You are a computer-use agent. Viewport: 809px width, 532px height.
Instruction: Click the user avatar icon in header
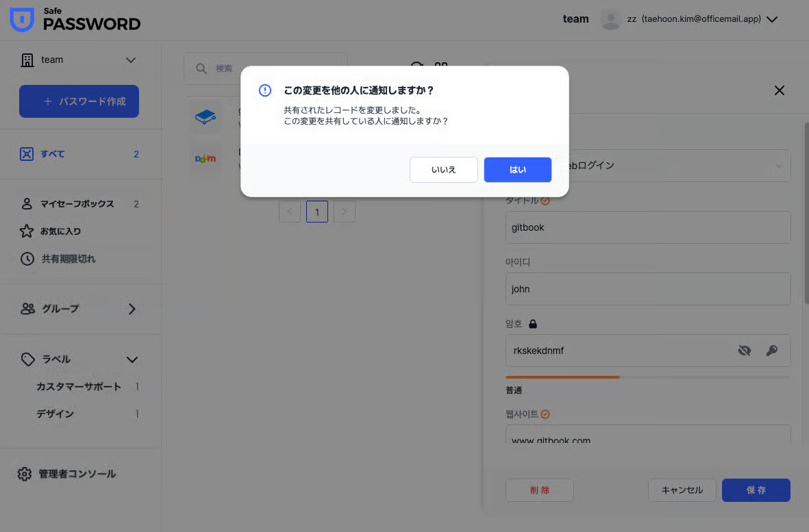[610, 19]
